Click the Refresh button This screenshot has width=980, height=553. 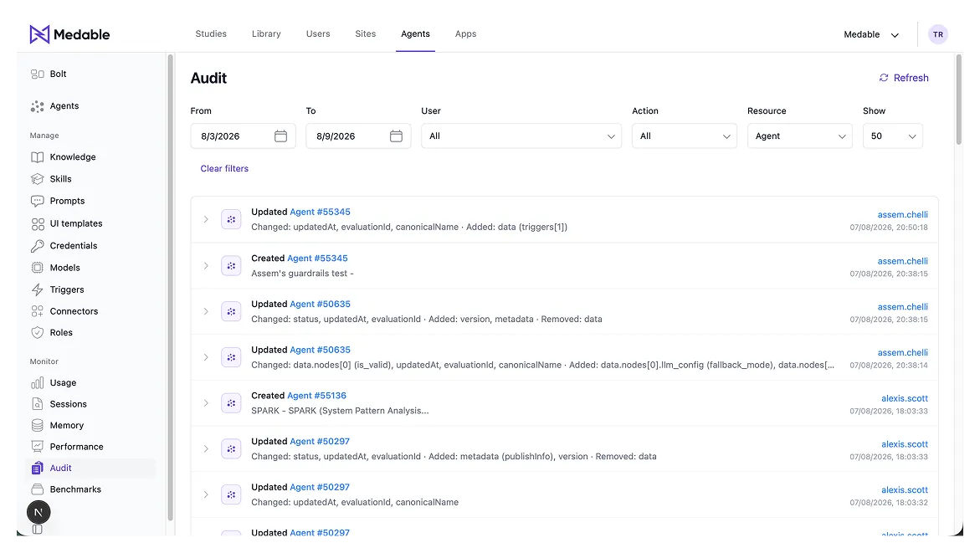(904, 78)
